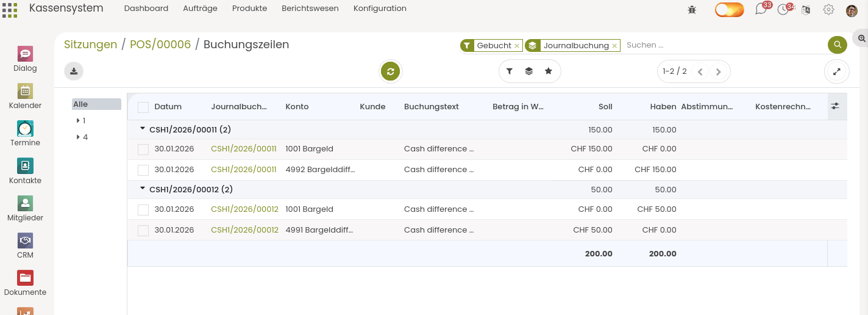Click the download export icon button
This screenshot has height=315, width=868.
coord(74,71)
